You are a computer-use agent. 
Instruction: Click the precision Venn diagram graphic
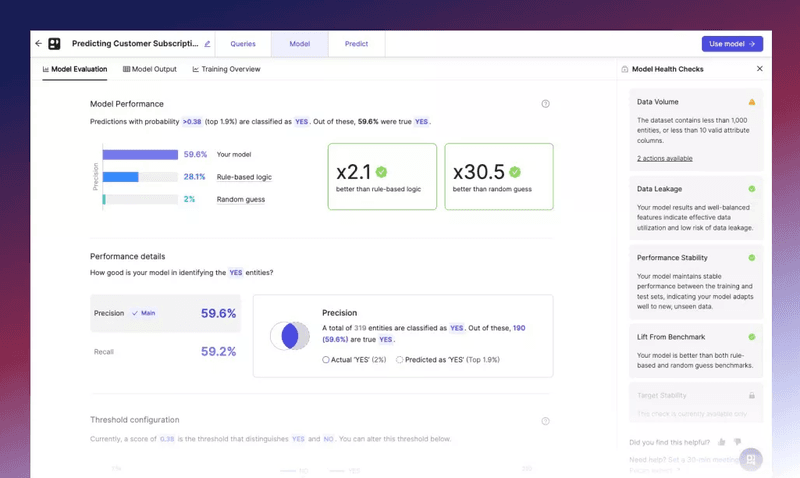[290, 336]
